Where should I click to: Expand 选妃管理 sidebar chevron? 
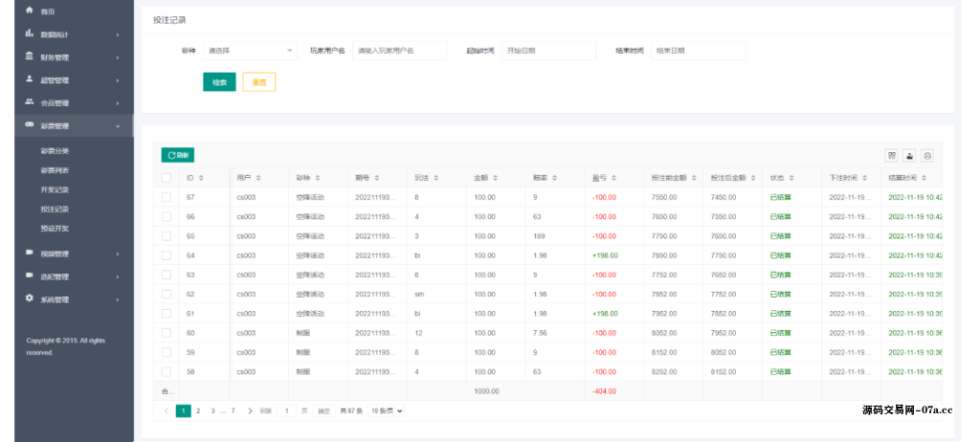coord(118,276)
